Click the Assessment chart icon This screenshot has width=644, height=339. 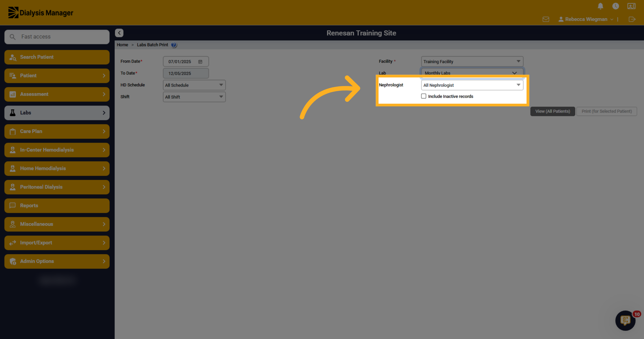pos(13,94)
